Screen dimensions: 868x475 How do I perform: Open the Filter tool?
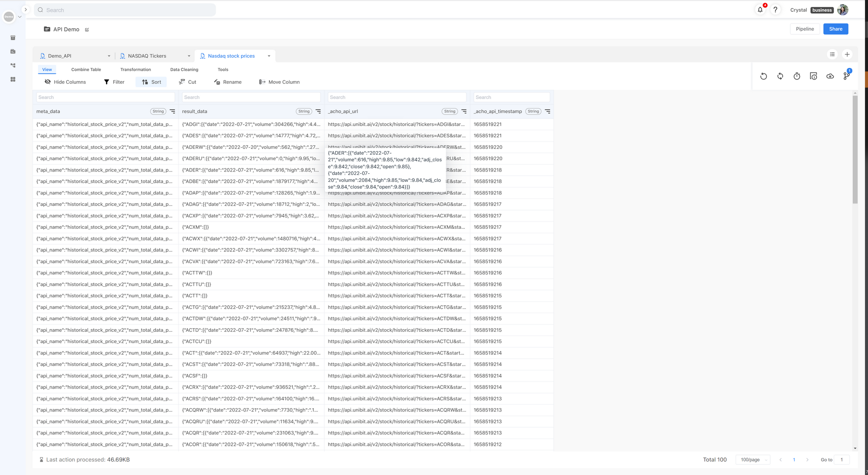114,82
